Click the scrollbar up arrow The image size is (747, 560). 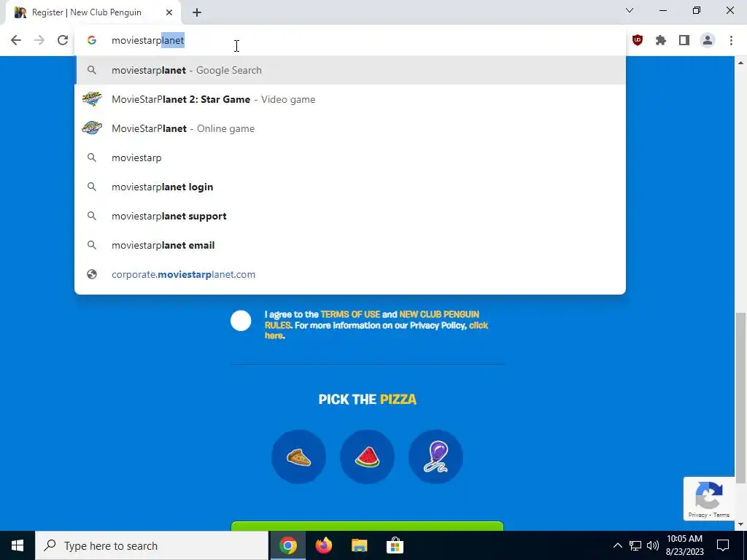tap(740, 63)
